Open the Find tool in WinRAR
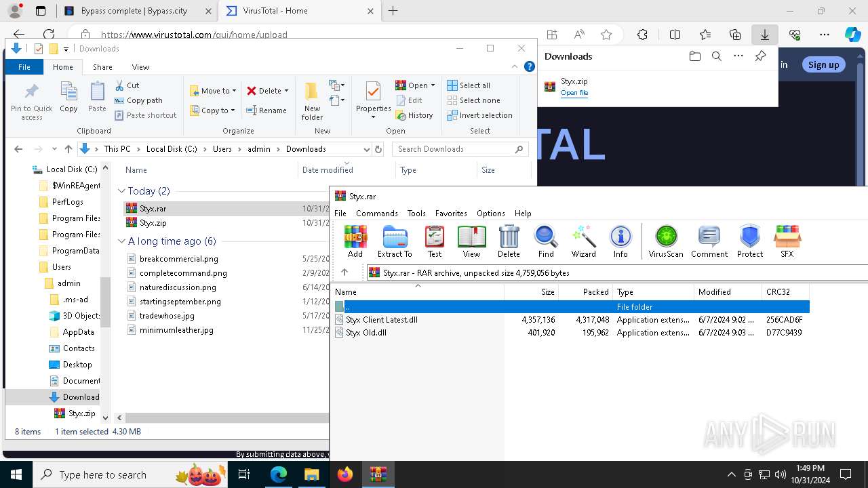This screenshot has height=488, width=868. [546, 242]
